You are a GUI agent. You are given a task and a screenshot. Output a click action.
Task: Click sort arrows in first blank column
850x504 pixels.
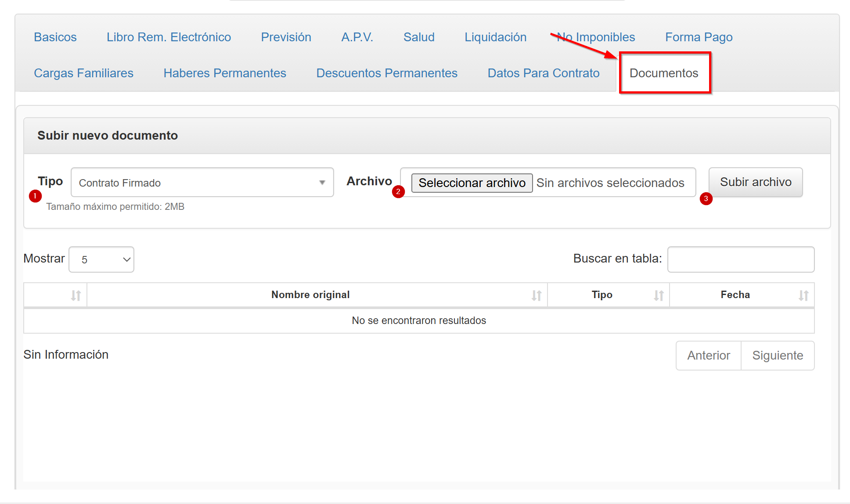tap(76, 295)
